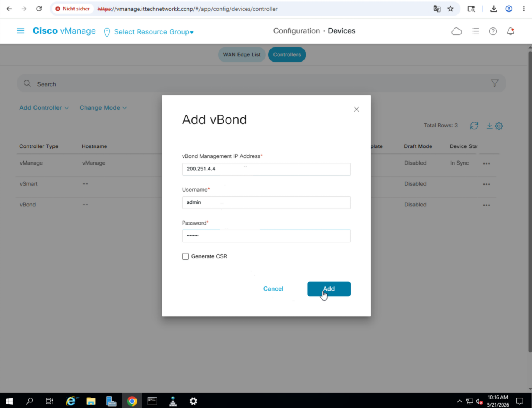Click the Draft Mode column header
The image size is (532, 408).
pos(418,146)
